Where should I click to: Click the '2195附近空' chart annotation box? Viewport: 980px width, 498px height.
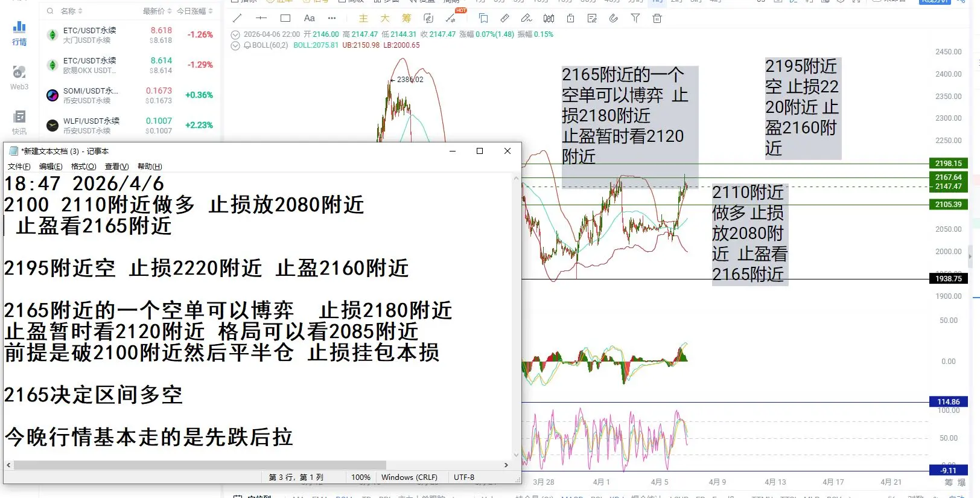[803, 108]
